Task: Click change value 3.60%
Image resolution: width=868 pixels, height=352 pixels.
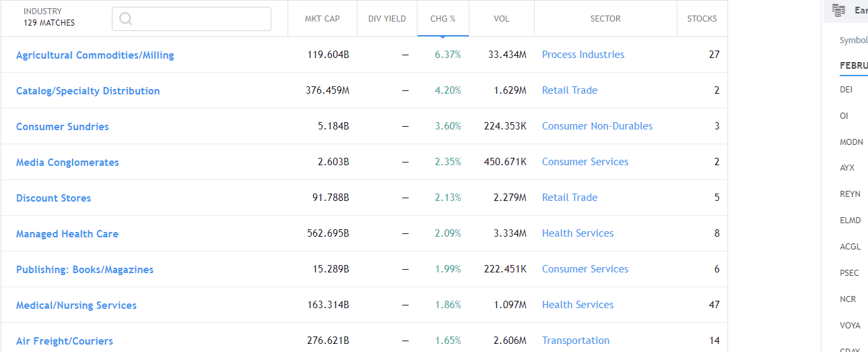Action: point(448,126)
